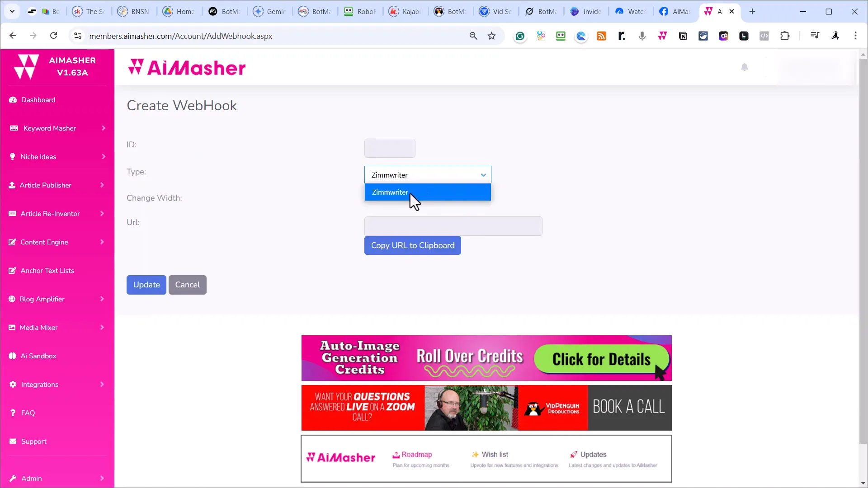The image size is (868, 488).
Task: Open the Roadmap link
Action: 416,455
